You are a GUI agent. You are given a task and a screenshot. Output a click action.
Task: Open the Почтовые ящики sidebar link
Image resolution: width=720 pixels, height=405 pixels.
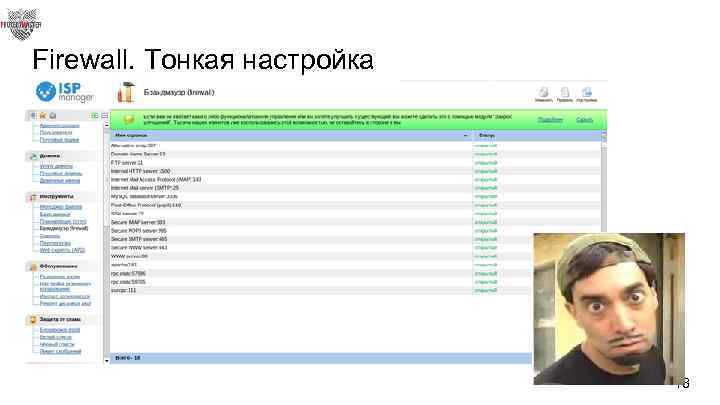(59, 140)
